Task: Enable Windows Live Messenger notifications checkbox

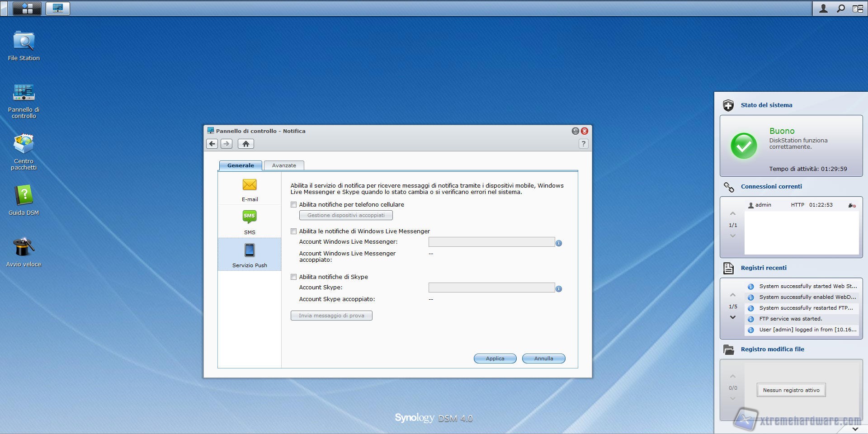Action: 294,231
